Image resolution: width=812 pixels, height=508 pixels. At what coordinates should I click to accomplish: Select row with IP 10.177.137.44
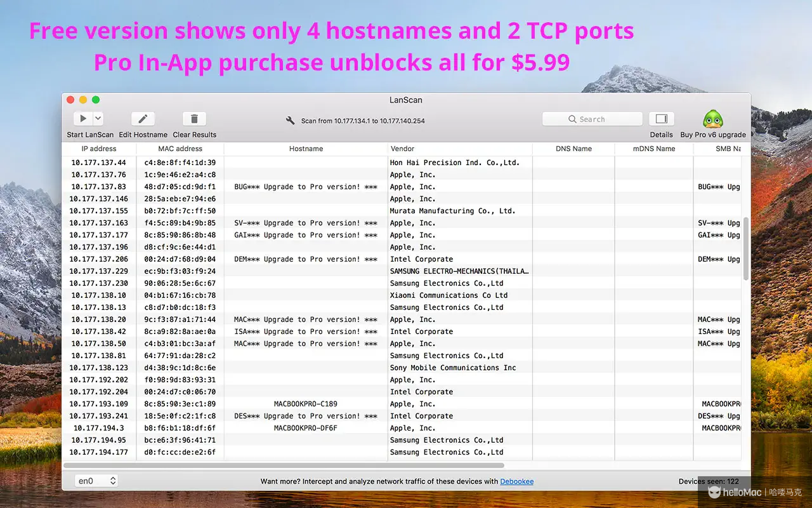coord(402,163)
